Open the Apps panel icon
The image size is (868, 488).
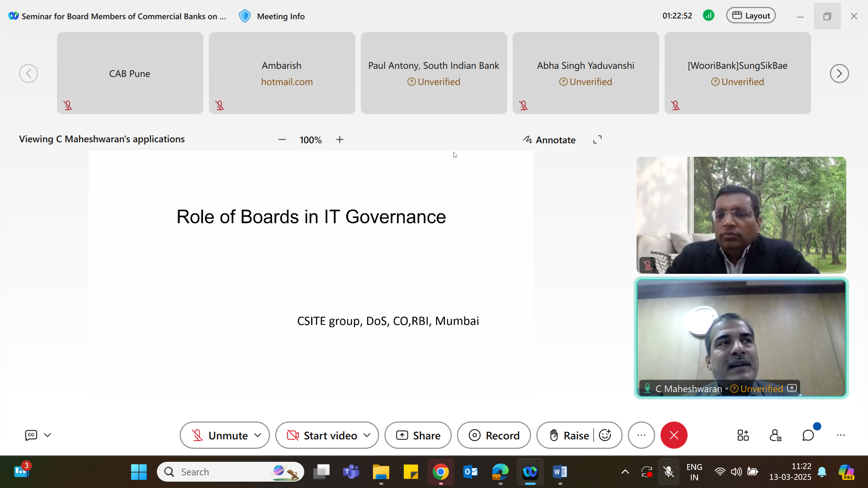[x=743, y=435]
